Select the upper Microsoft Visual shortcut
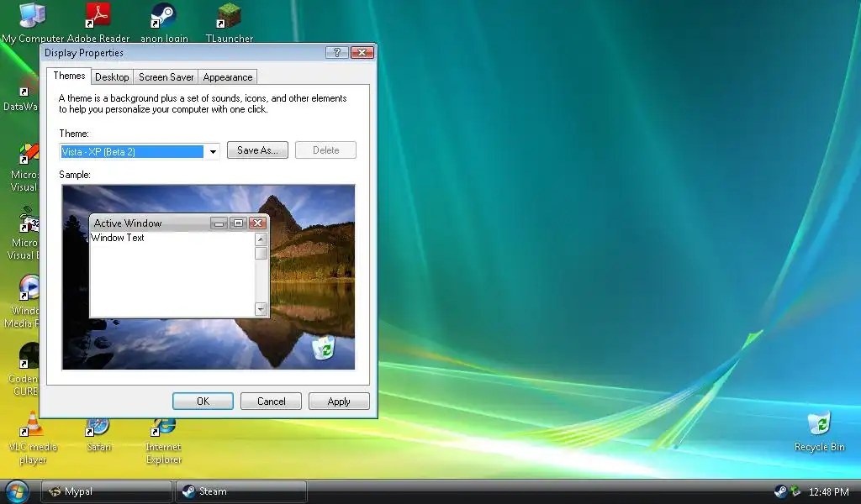861x504 pixels. [x=24, y=167]
